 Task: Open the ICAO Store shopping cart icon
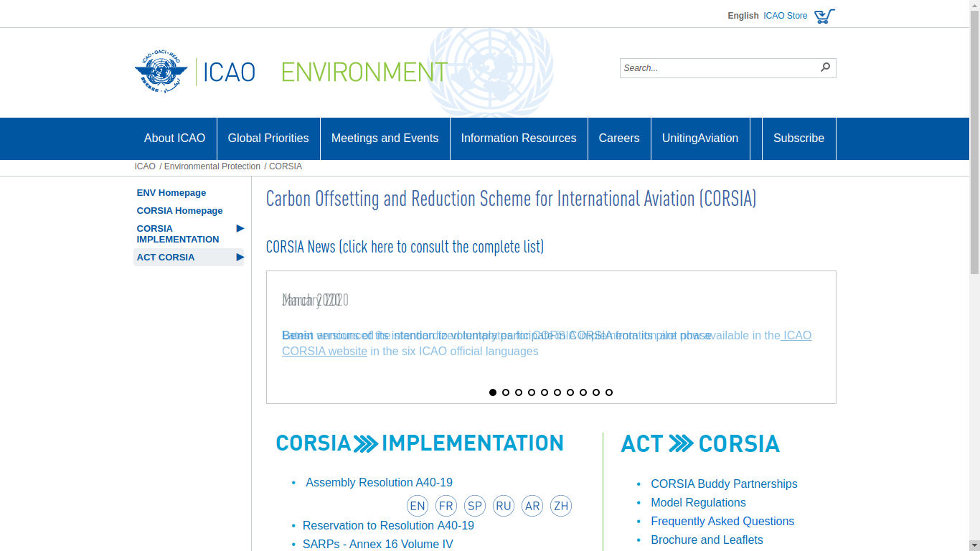coord(824,16)
